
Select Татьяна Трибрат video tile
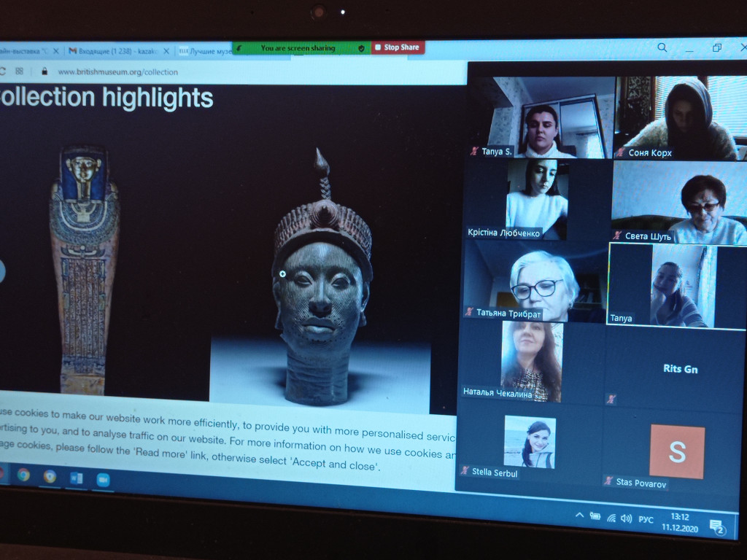click(x=535, y=280)
